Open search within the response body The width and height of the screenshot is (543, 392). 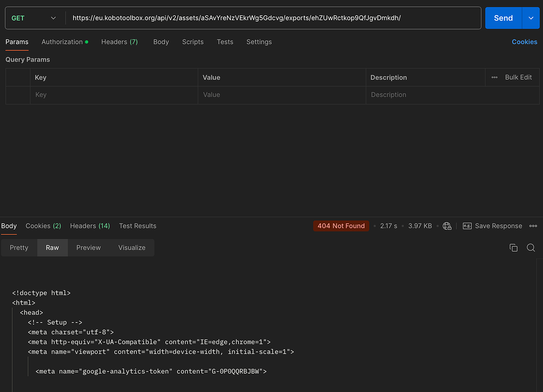(x=530, y=247)
